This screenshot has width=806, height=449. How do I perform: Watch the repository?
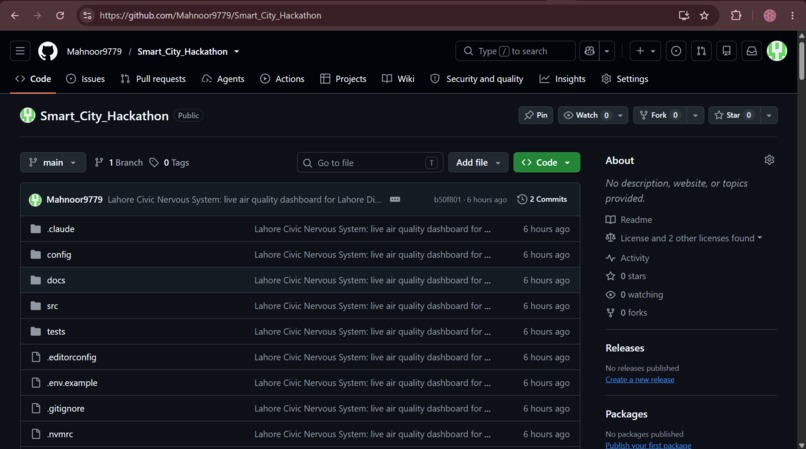(587, 115)
